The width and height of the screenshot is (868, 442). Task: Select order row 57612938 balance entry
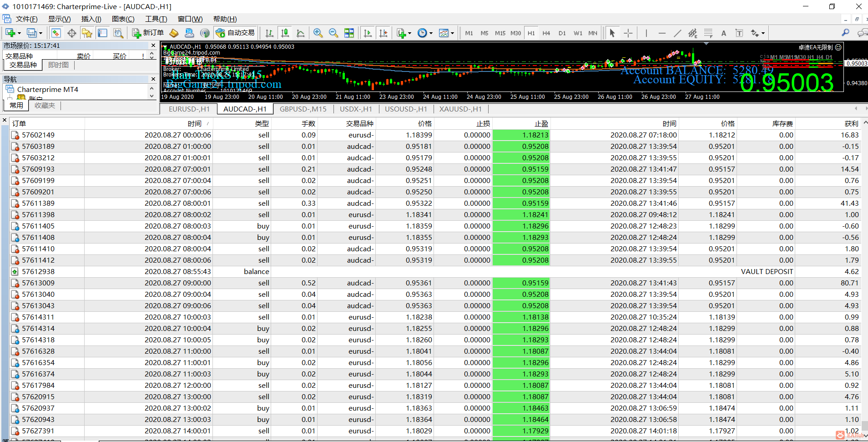[38, 271]
